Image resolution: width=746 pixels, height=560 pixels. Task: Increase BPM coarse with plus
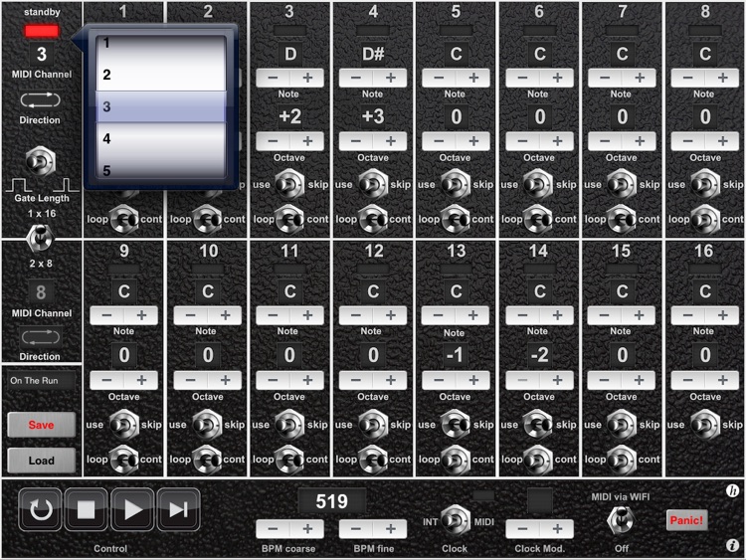(307, 528)
